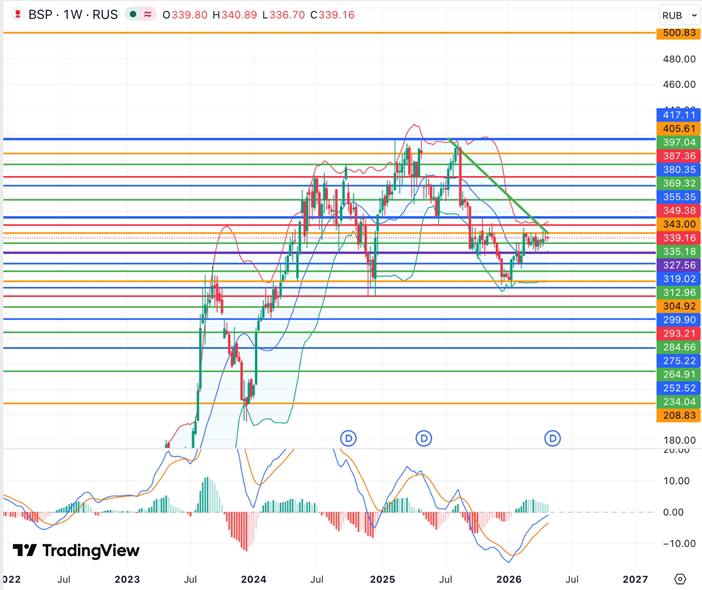The width and height of the screenshot is (702, 590).
Task: Click the rightmost dividend D marker
Action: tap(553, 438)
